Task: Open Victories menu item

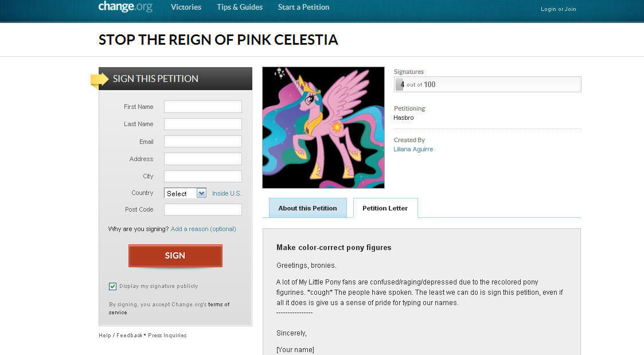Action: (x=186, y=7)
